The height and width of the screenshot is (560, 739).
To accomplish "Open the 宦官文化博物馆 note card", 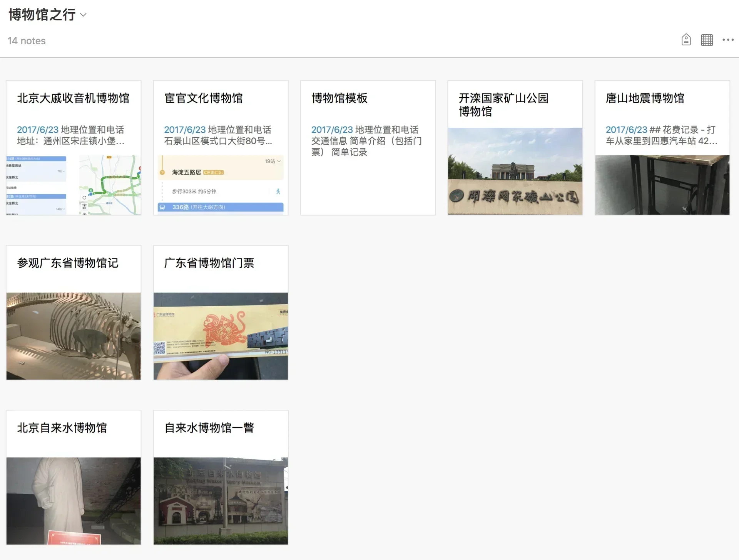I will (203, 98).
